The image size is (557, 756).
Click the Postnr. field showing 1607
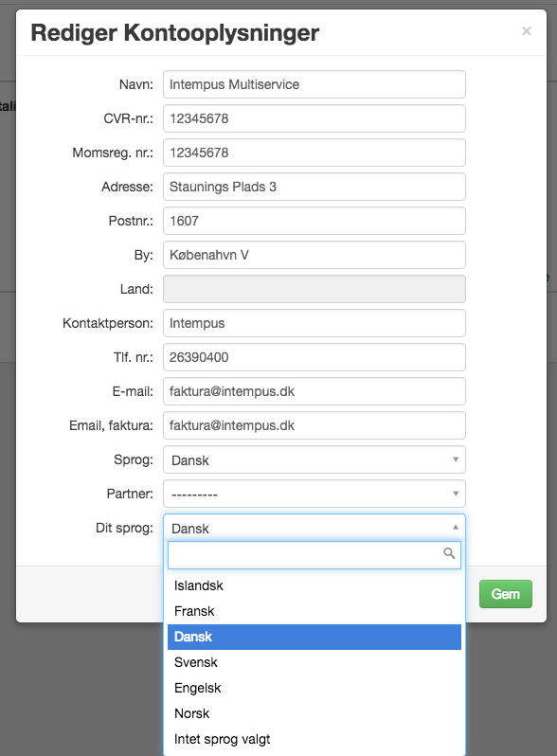314,221
